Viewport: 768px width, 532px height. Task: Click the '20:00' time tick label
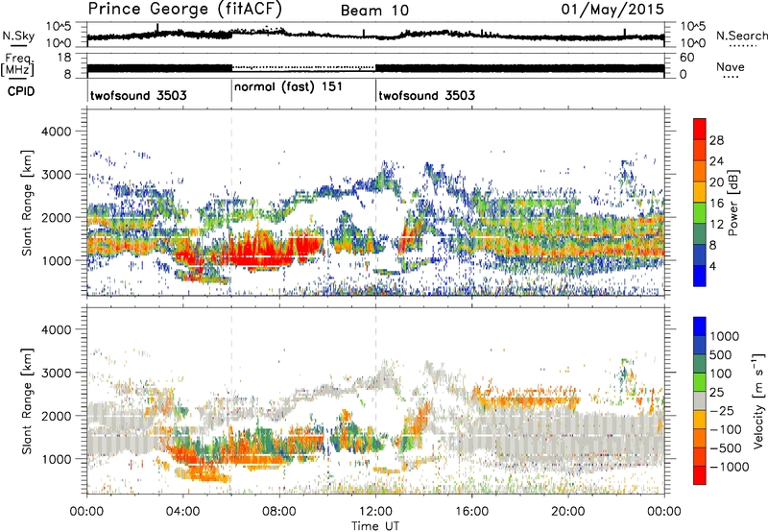click(x=567, y=512)
